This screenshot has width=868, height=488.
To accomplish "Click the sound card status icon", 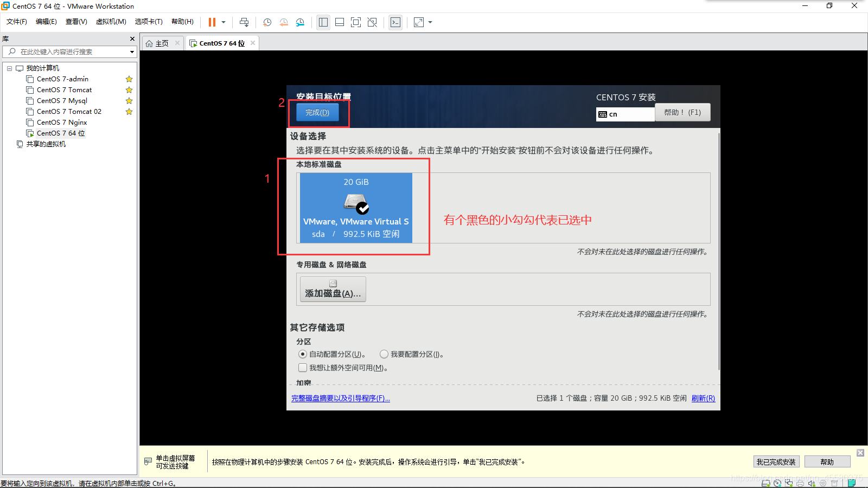I will click(x=812, y=483).
